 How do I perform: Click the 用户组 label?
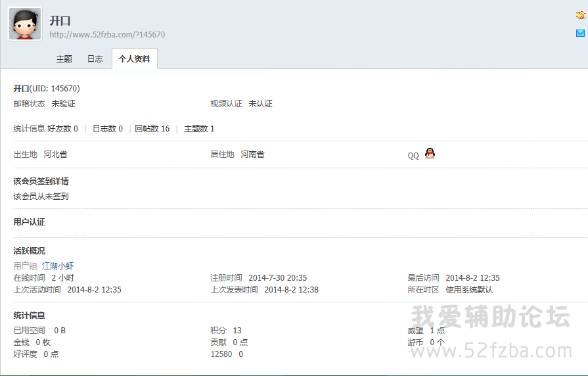coord(25,266)
